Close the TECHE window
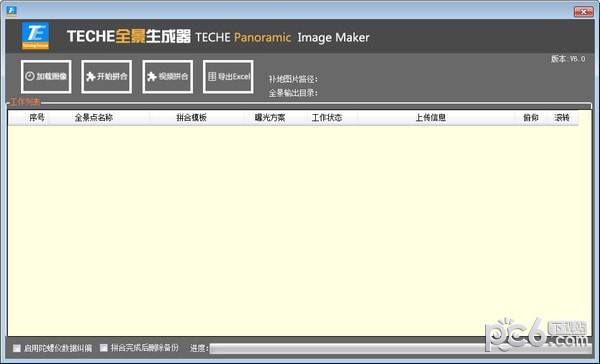 pyautogui.click(x=584, y=11)
